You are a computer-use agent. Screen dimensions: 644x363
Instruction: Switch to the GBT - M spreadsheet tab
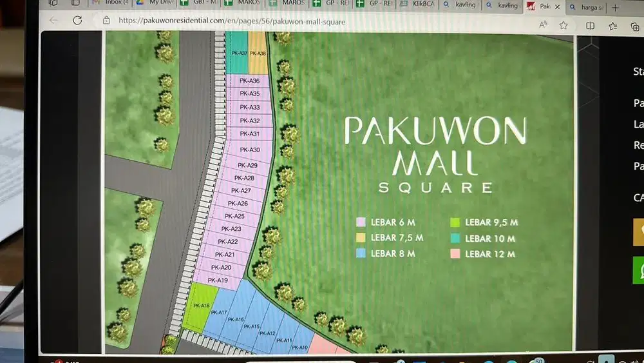(199, 3)
